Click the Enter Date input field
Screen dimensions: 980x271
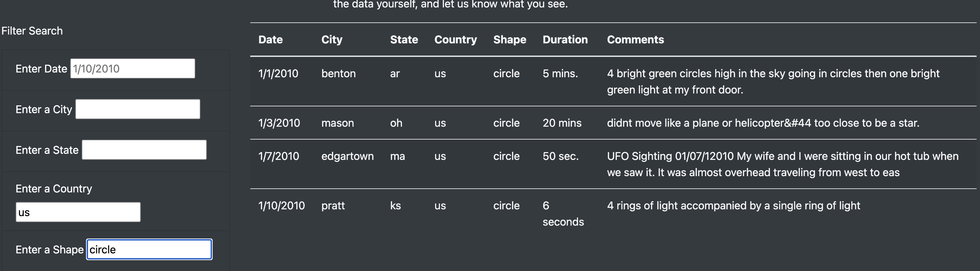click(x=132, y=68)
